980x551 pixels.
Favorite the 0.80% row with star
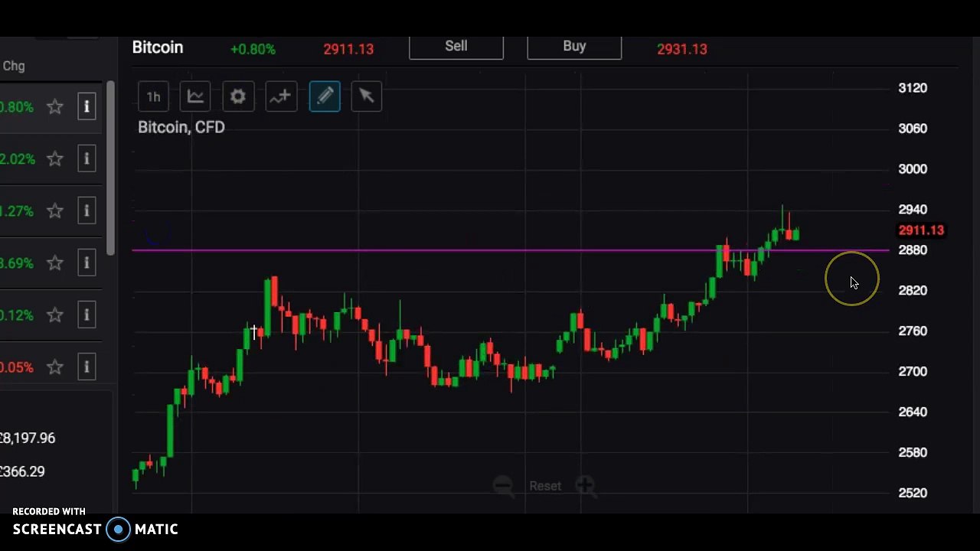[x=55, y=107]
